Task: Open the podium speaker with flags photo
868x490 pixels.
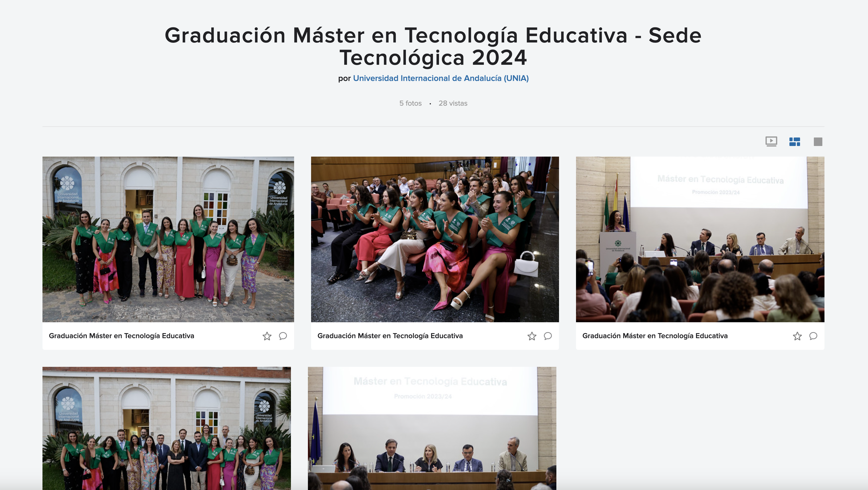Action: pyautogui.click(x=700, y=239)
